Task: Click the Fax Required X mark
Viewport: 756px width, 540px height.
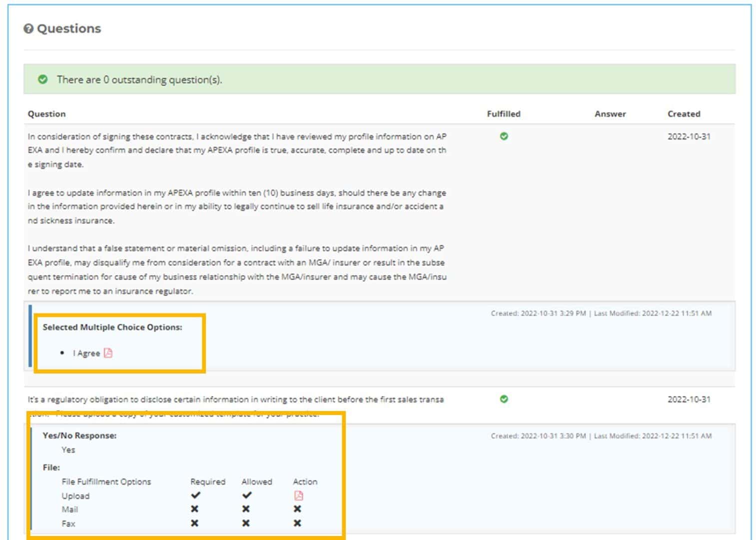Action: click(194, 523)
